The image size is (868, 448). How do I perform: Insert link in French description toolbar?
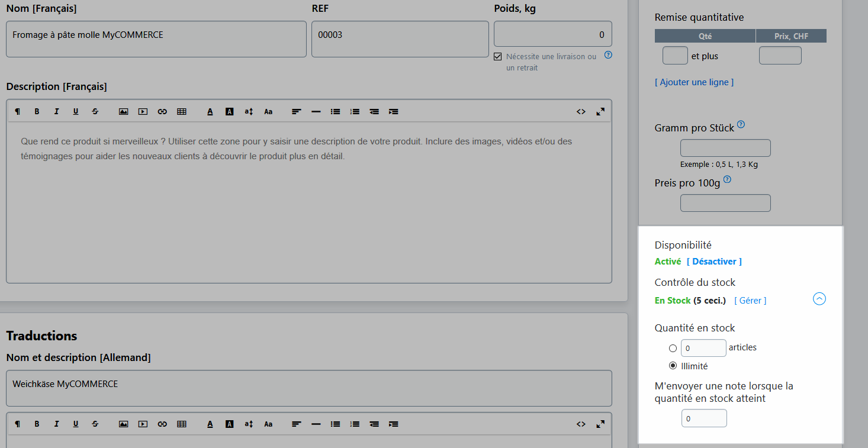[162, 111]
